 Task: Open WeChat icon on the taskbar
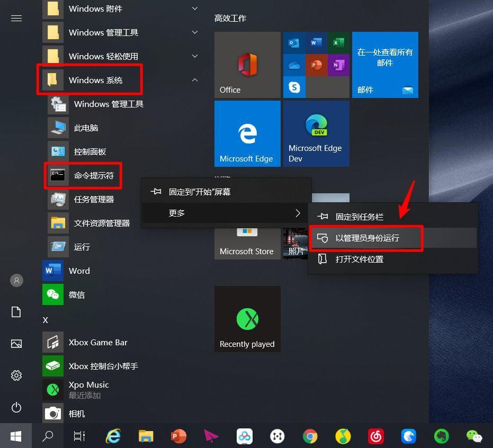tap(474, 436)
